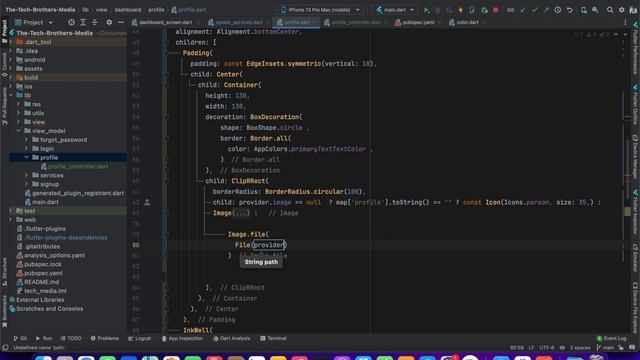
Task: Open the Logcat tool window
Action: tap(140, 338)
